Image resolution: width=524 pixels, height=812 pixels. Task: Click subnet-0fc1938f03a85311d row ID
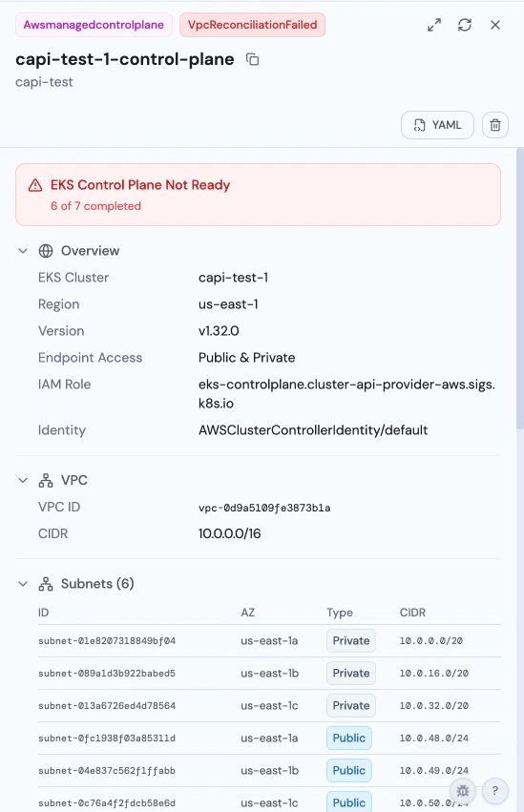pos(107,739)
